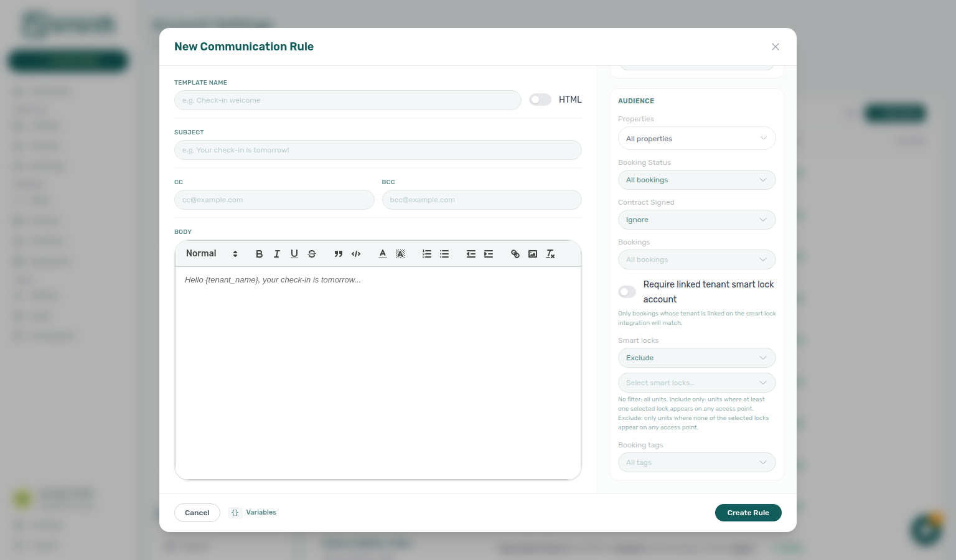Toggle strikethrough formatting in body editor

pos(312,254)
